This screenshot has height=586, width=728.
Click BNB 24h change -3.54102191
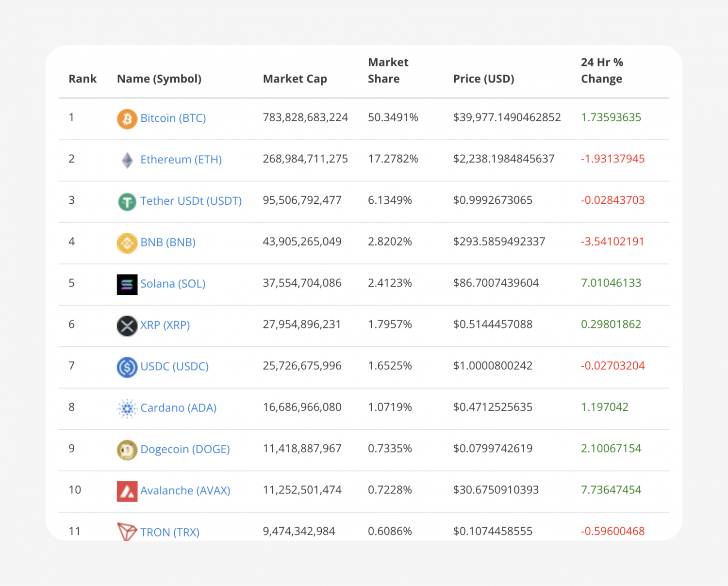point(612,242)
